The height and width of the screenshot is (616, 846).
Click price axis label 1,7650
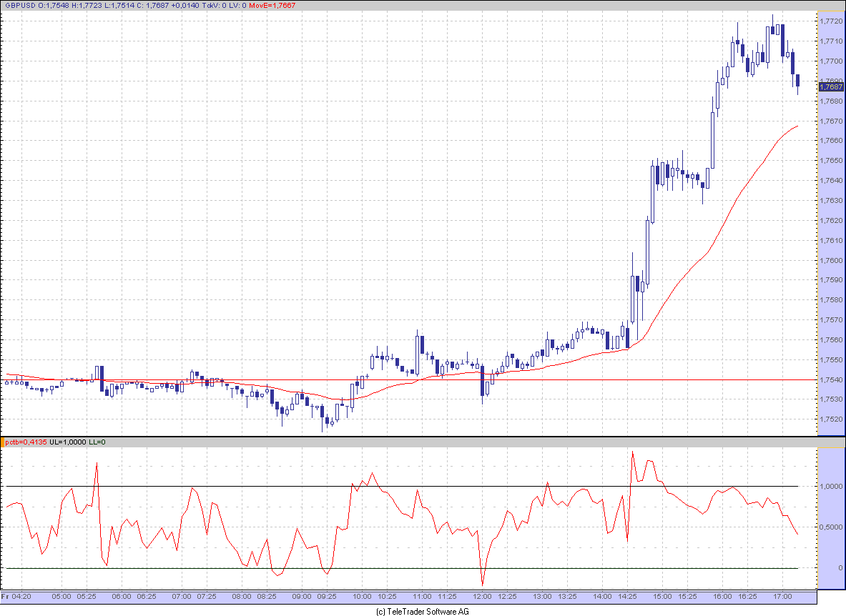click(x=831, y=160)
